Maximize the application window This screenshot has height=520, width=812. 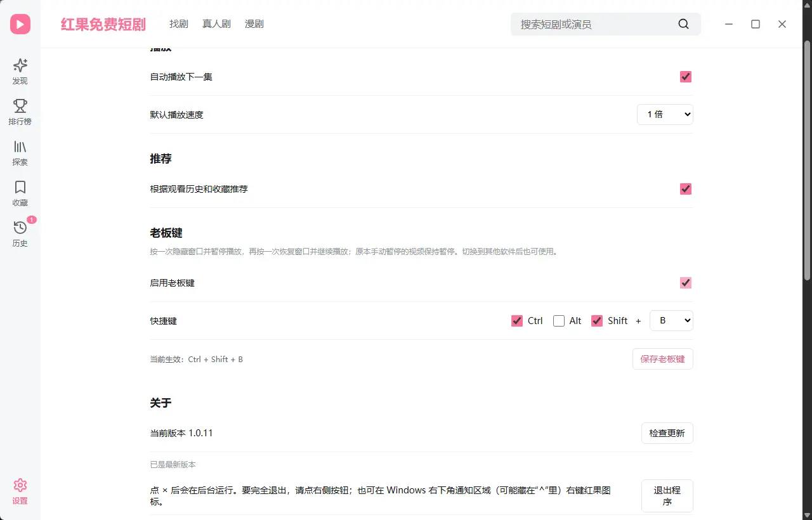pyautogui.click(x=756, y=24)
